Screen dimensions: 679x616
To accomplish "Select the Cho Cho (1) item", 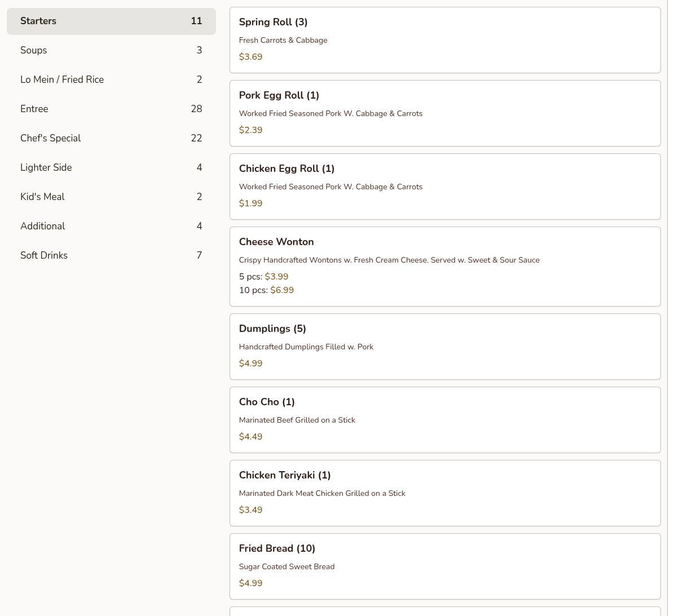I will click(x=444, y=420).
